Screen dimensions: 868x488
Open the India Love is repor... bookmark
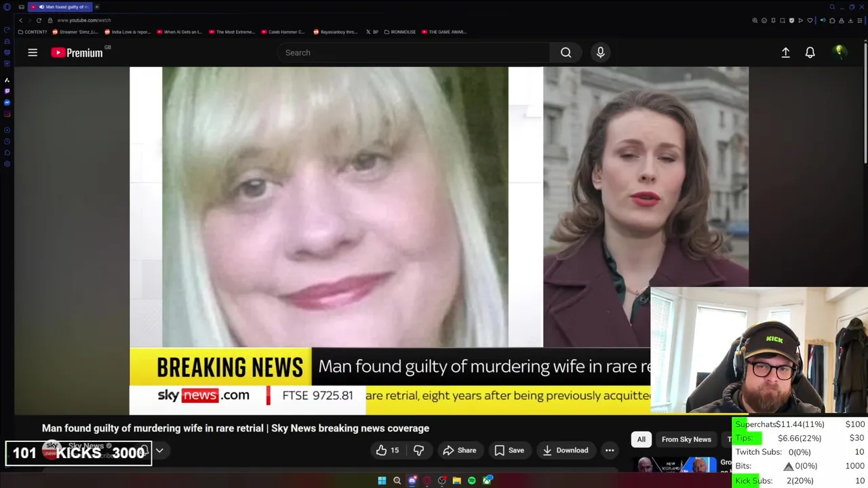pos(127,32)
